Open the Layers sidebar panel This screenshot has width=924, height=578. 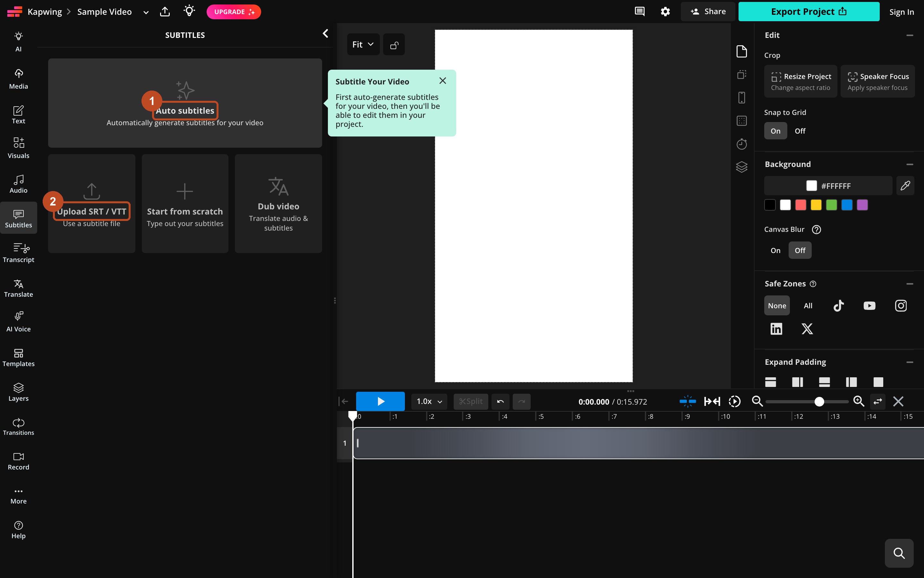(x=18, y=392)
